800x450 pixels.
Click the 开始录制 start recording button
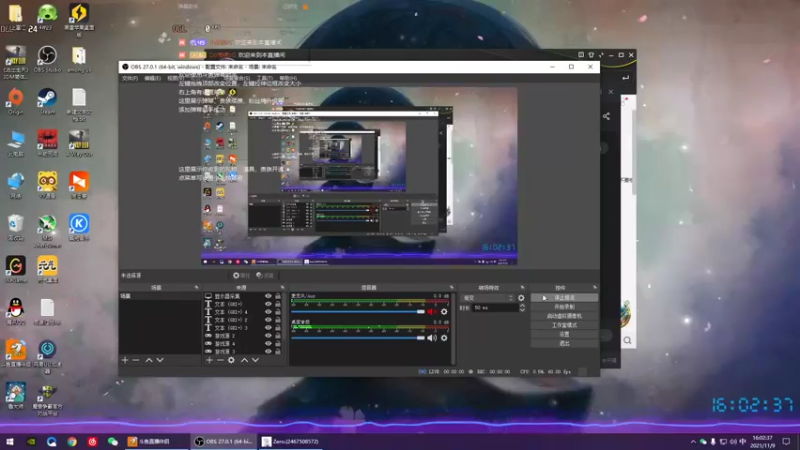(x=564, y=307)
